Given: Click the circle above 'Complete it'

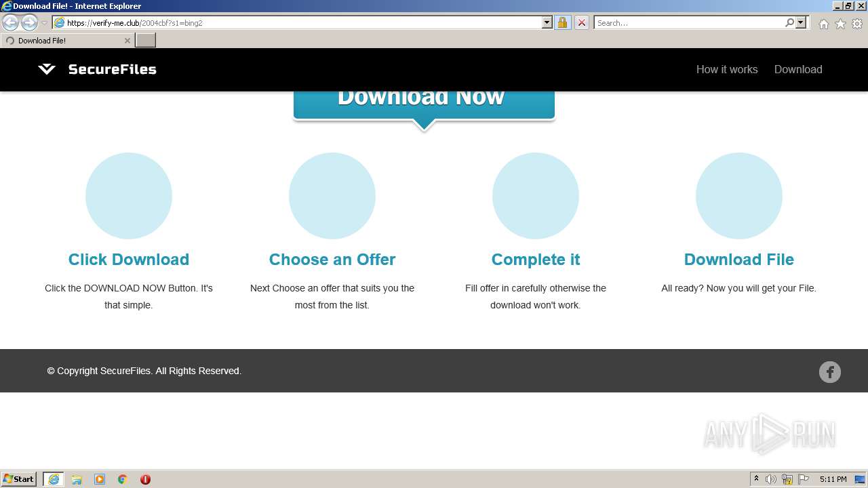Looking at the screenshot, I should (x=536, y=196).
